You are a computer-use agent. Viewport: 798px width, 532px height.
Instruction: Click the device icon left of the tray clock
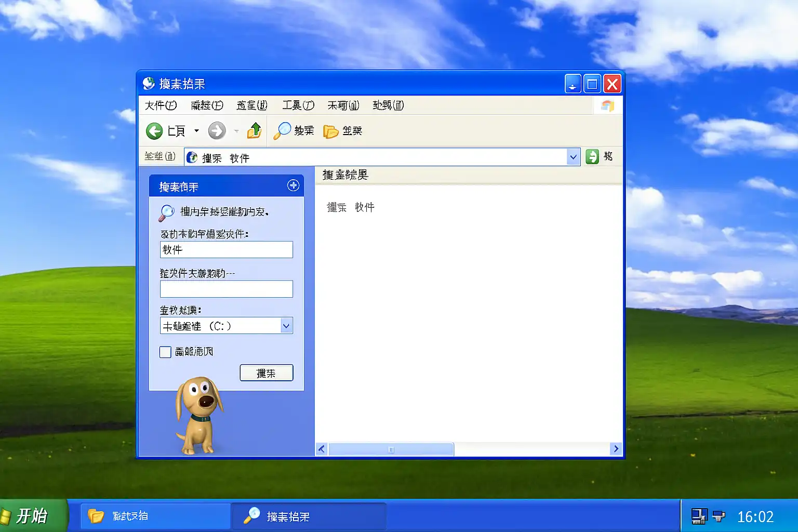coord(719,516)
